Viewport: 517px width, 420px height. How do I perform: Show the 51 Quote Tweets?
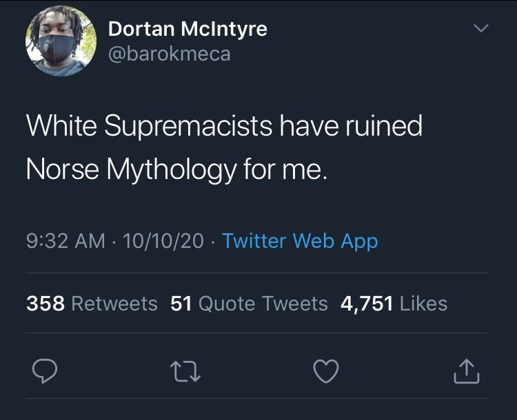point(249,303)
